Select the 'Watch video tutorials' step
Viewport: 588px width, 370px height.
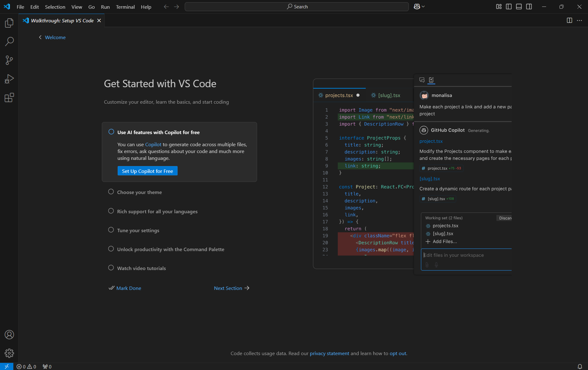click(141, 268)
